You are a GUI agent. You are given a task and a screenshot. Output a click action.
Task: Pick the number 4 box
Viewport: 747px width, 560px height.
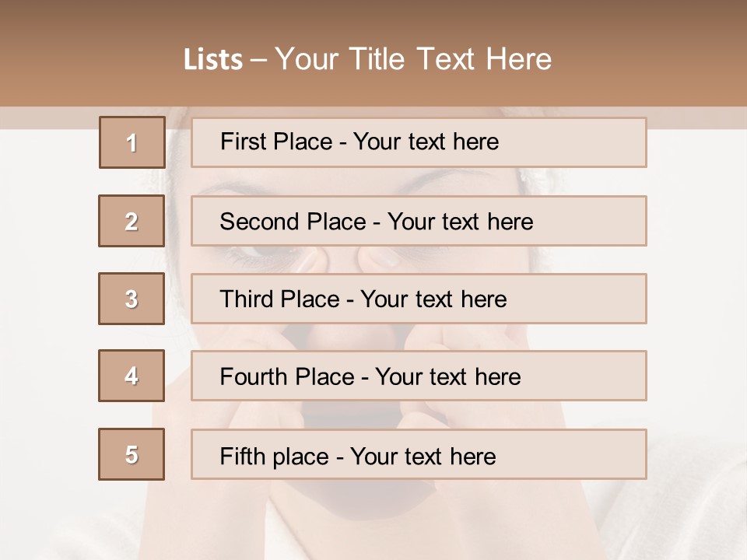point(132,376)
